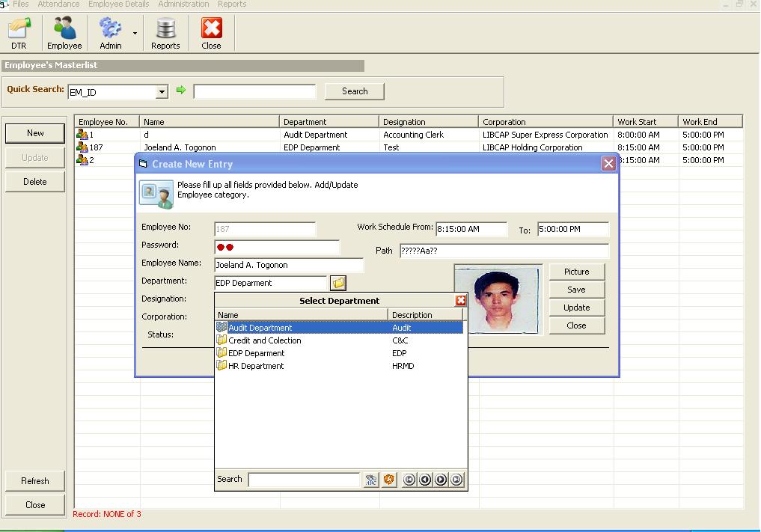Go to the first record navigation button
Screen dimensions: 761x532
[409, 480]
